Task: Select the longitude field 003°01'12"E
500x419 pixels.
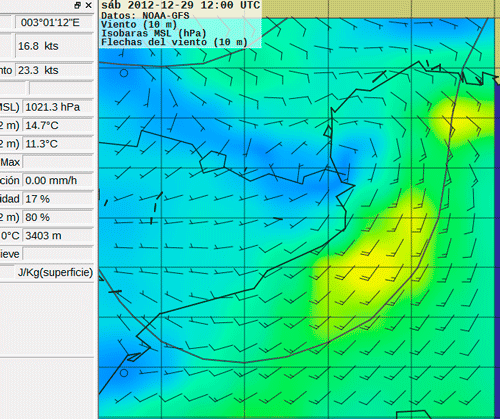Action: point(54,23)
